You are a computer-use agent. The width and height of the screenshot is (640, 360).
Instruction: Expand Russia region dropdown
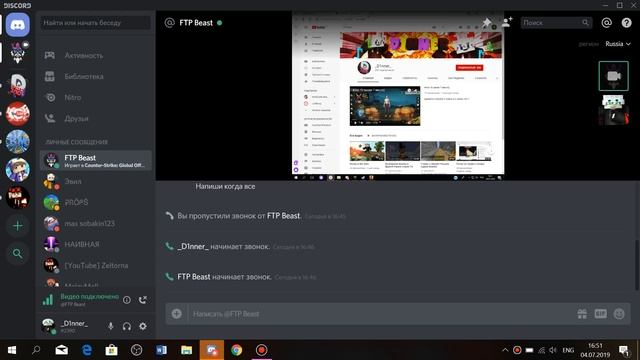pyautogui.click(x=618, y=44)
